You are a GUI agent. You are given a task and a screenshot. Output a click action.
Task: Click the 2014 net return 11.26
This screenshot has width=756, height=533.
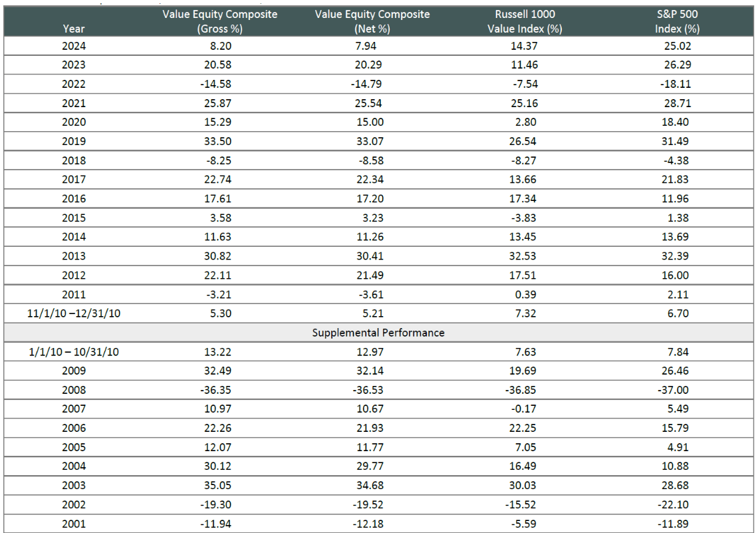370,238
